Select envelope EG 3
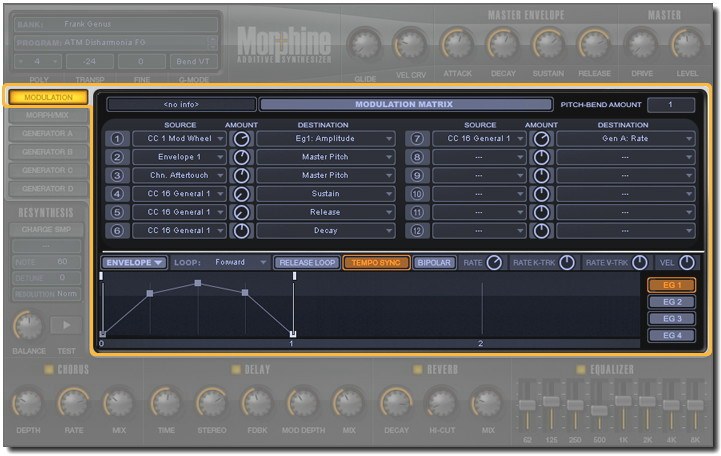The width and height of the screenshot is (721, 456). (x=672, y=319)
